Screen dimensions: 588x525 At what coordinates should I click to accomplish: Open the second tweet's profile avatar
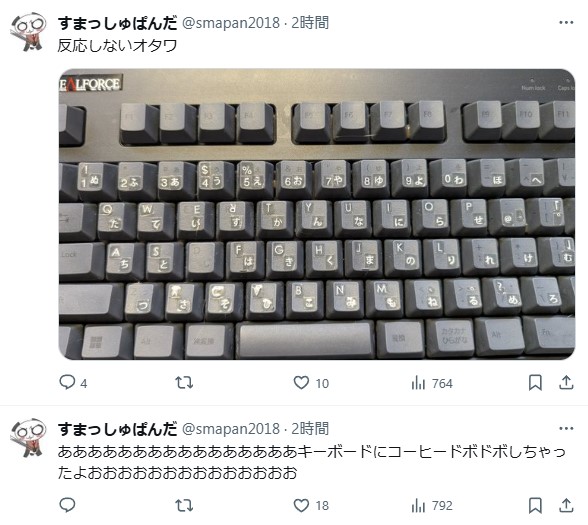click(x=28, y=438)
